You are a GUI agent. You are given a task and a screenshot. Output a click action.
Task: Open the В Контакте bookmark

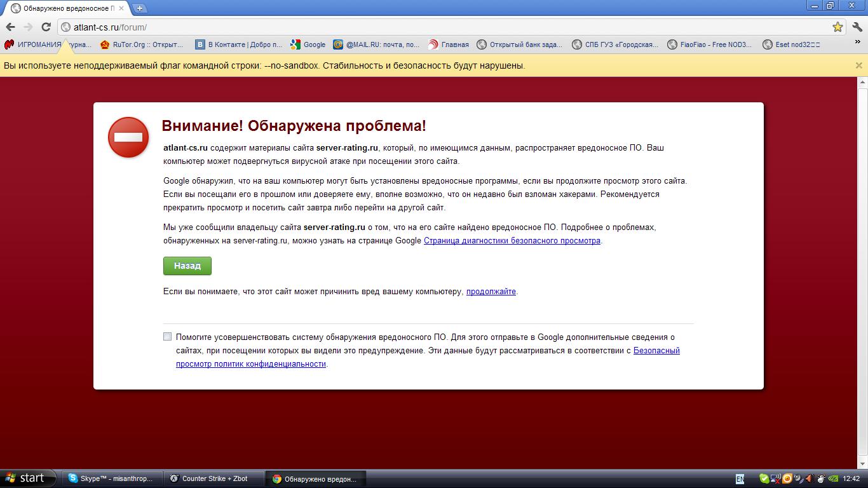click(x=239, y=44)
